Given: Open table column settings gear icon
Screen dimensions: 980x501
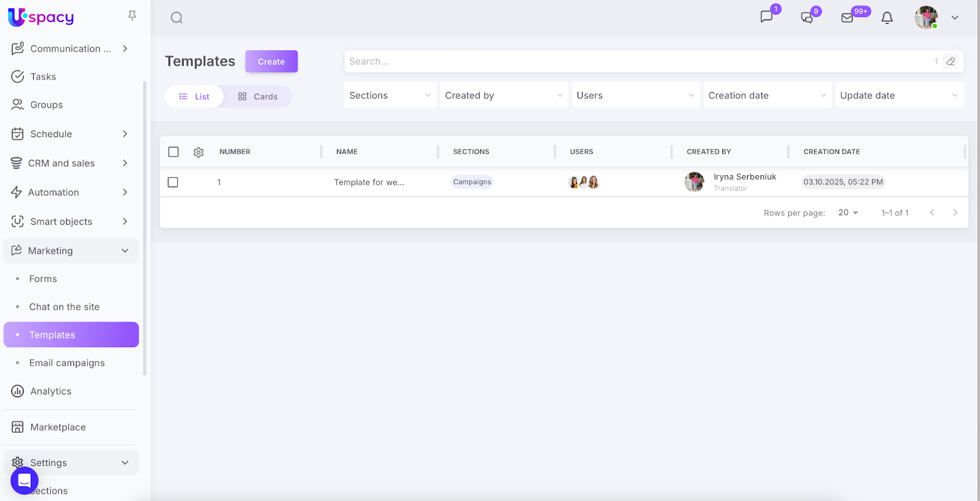Looking at the screenshot, I should click(198, 152).
